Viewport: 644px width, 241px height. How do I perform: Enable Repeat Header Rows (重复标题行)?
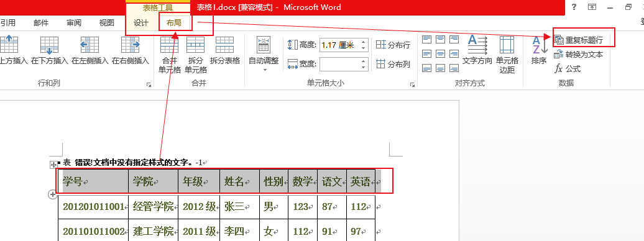pos(579,40)
